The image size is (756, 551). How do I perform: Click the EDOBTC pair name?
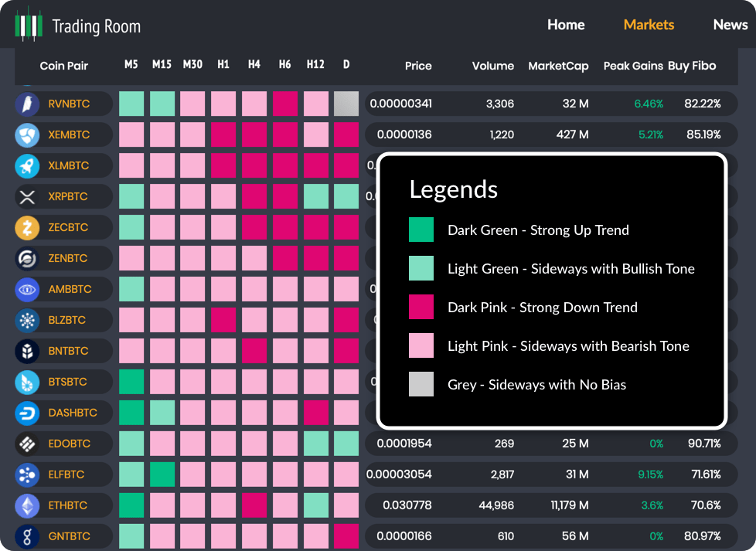coord(70,444)
